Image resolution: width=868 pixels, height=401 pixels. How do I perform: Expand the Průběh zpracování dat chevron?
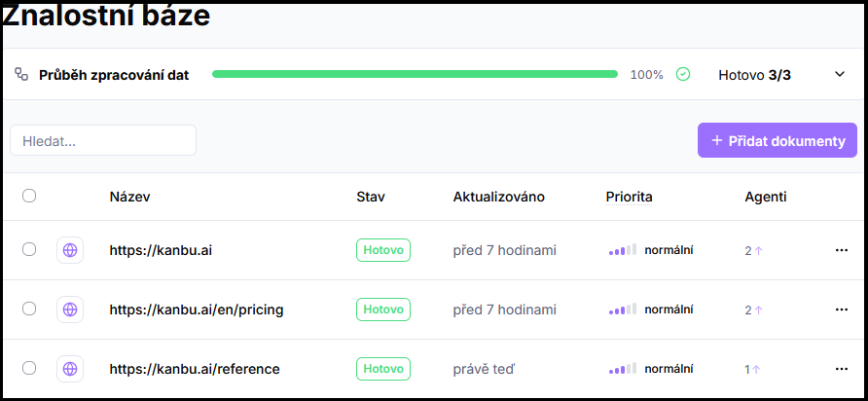tap(840, 74)
